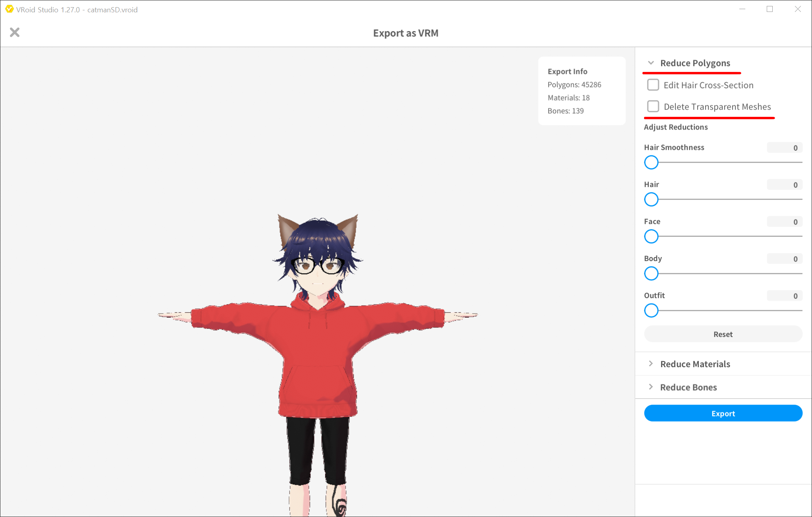Click the Outfit reduction slider handle
This screenshot has width=812, height=517.
point(651,310)
